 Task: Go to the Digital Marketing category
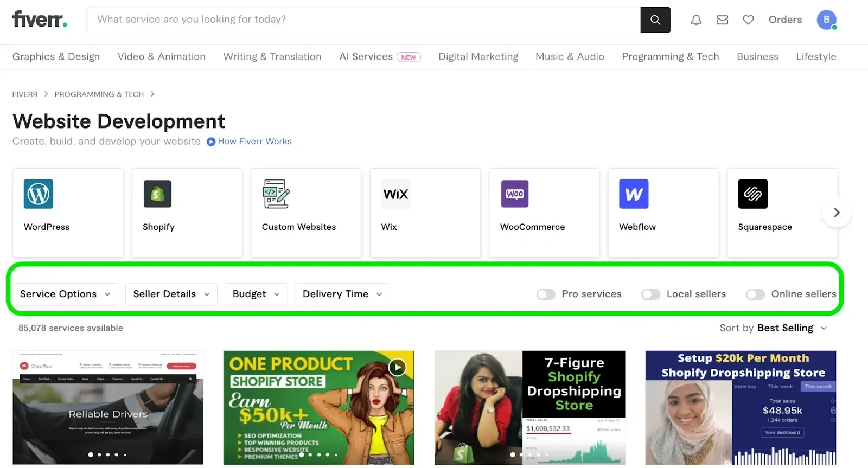[478, 57]
